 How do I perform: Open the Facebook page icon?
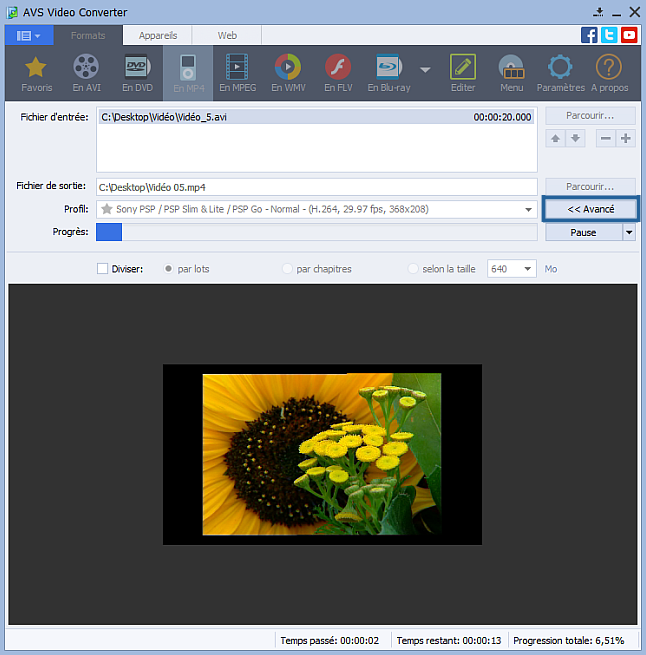[x=590, y=35]
